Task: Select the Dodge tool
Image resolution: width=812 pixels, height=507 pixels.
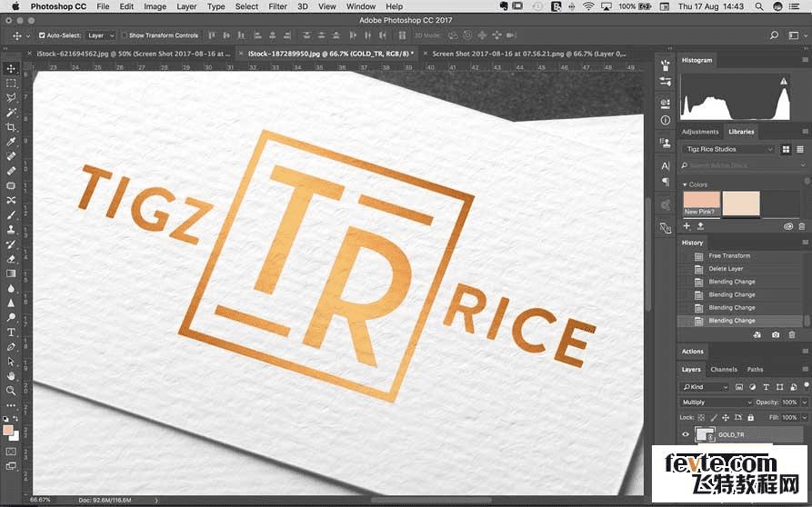Action: point(11,317)
